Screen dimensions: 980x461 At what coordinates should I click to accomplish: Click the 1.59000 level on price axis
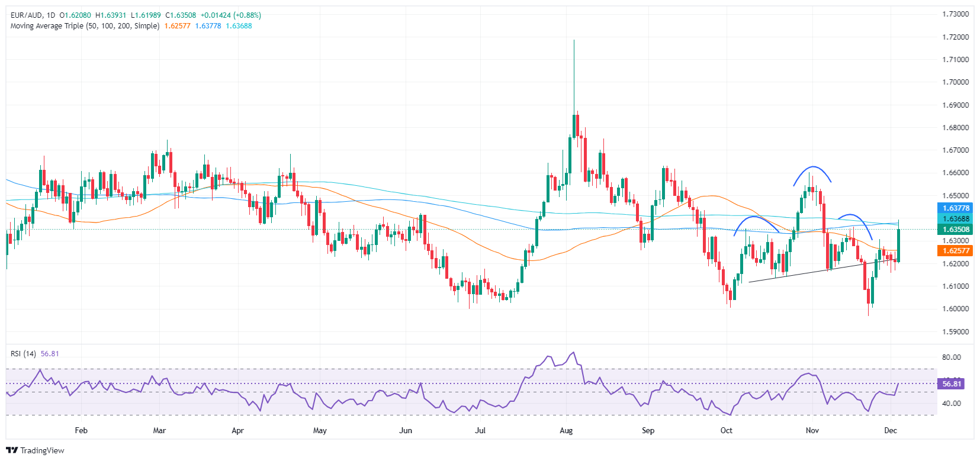coord(956,332)
